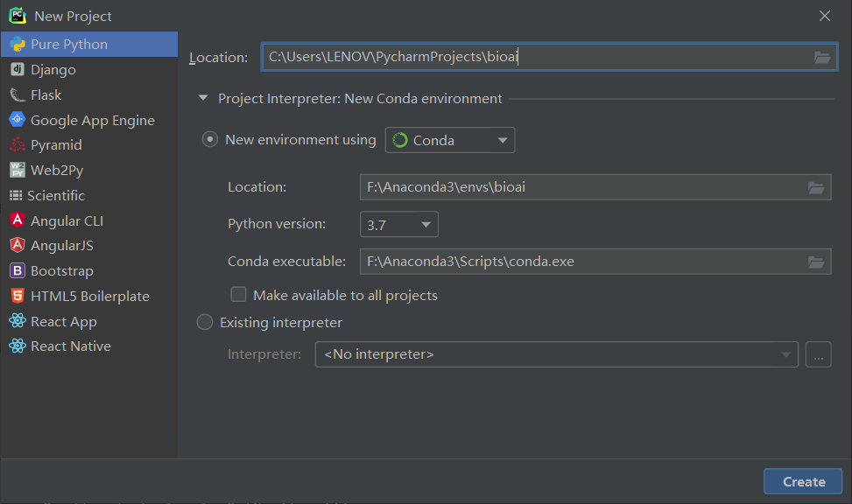Click the PyCharm logo in title bar
Viewport: 852px width, 504px height.
tap(18, 16)
